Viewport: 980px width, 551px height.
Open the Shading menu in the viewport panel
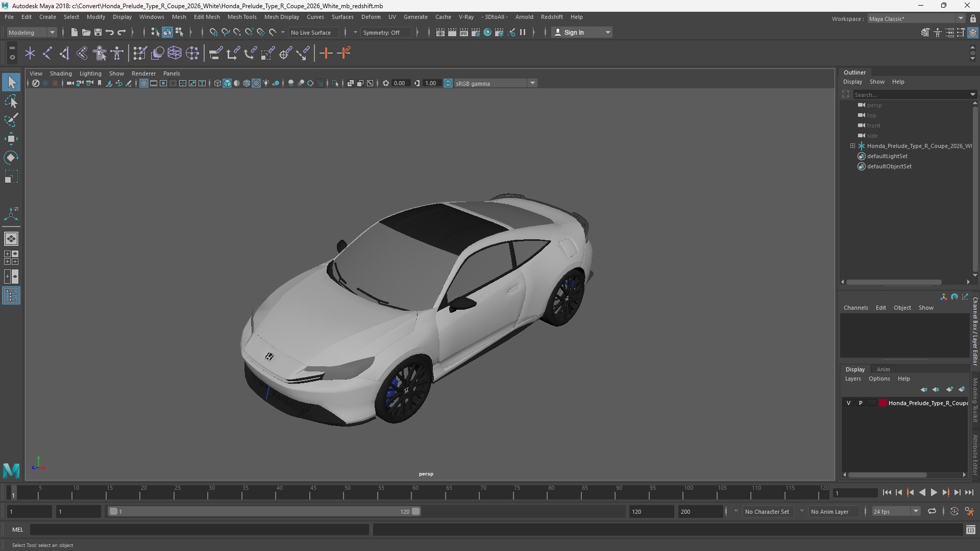[x=61, y=73]
